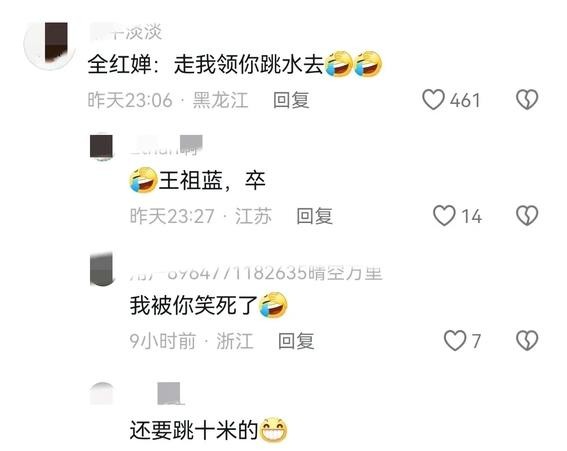
Task: Like the 我被你笑死了 comment
Action: point(455,340)
